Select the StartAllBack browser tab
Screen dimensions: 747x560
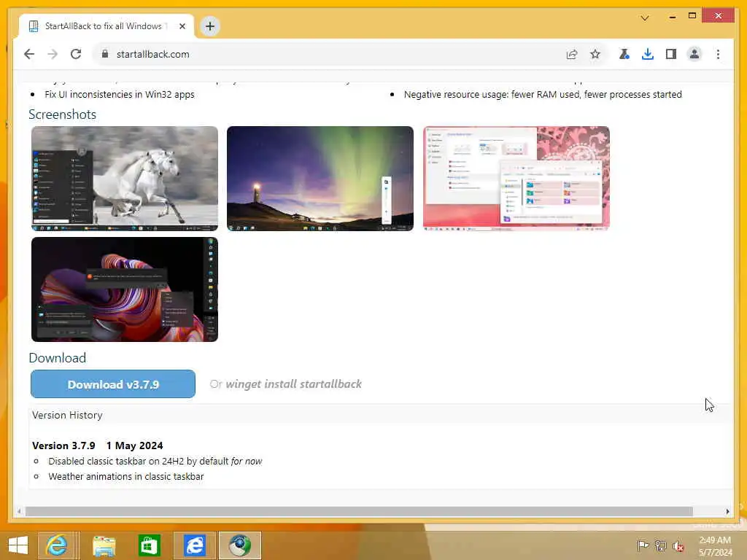pyautogui.click(x=107, y=26)
